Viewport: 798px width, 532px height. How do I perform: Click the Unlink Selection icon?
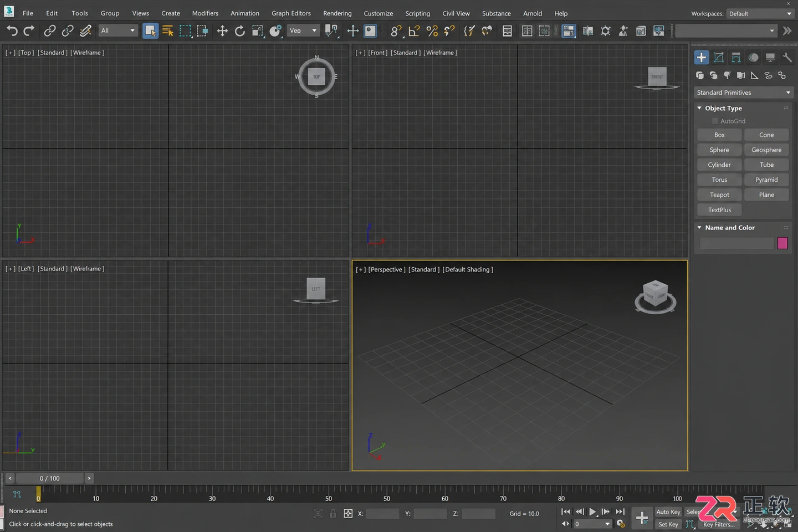click(x=68, y=31)
